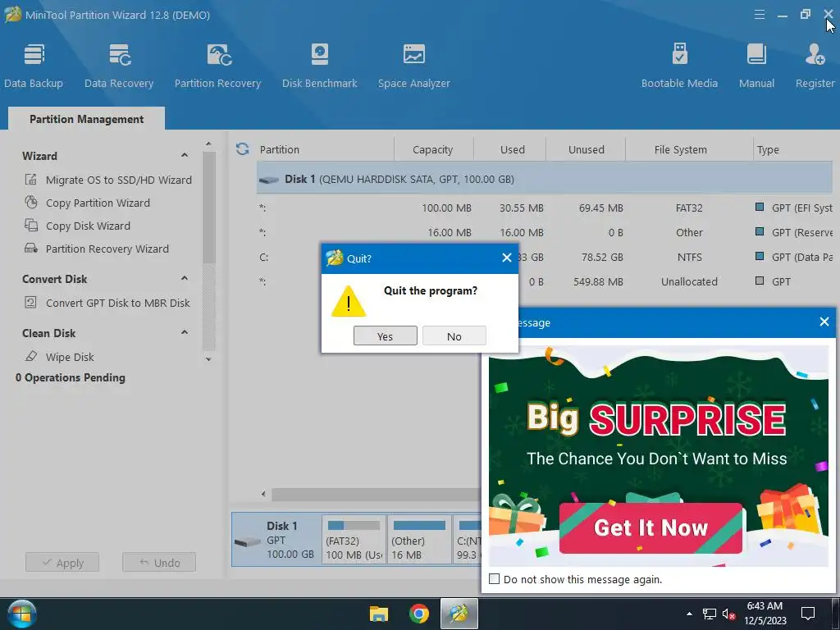Image resolution: width=840 pixels, height=630 pixels.
Task: Click the Disk 1 icon in the disk map
Action: (248, 541)
